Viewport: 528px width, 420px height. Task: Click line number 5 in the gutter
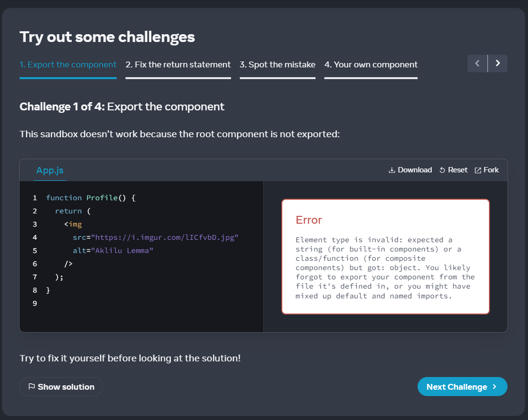click(35, 251)
